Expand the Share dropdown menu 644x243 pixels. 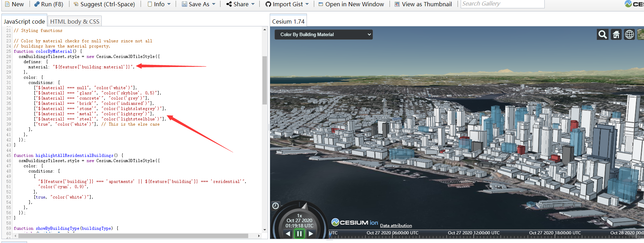(x=240, y=4)
